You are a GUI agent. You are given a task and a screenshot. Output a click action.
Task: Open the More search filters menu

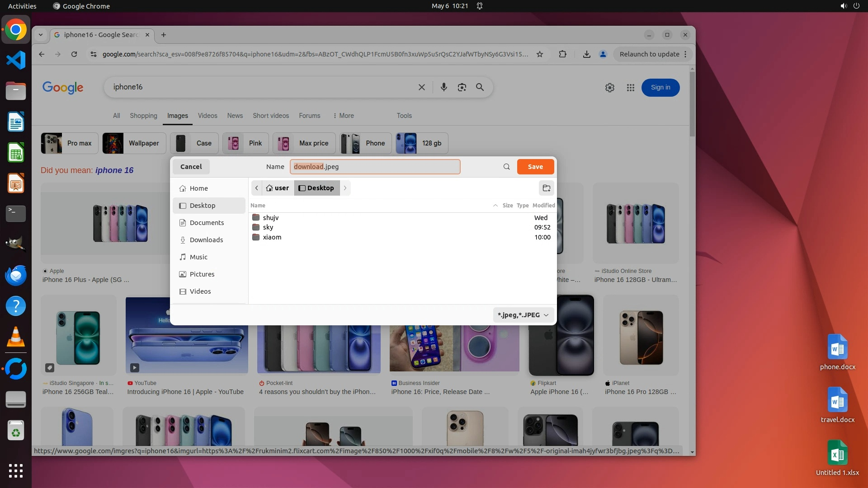343,116
